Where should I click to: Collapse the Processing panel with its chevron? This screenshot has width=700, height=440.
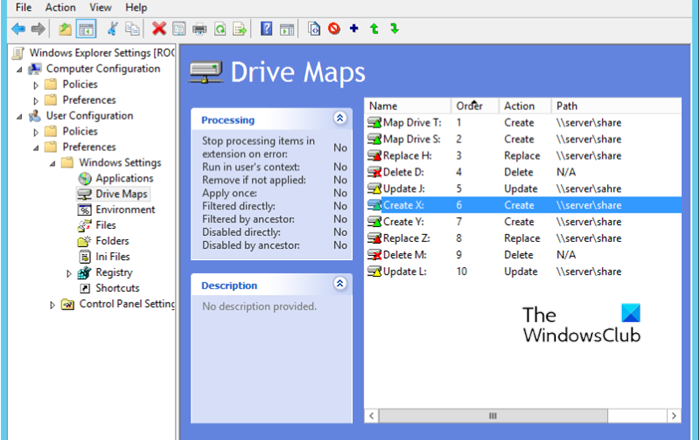tap(340, 119)
